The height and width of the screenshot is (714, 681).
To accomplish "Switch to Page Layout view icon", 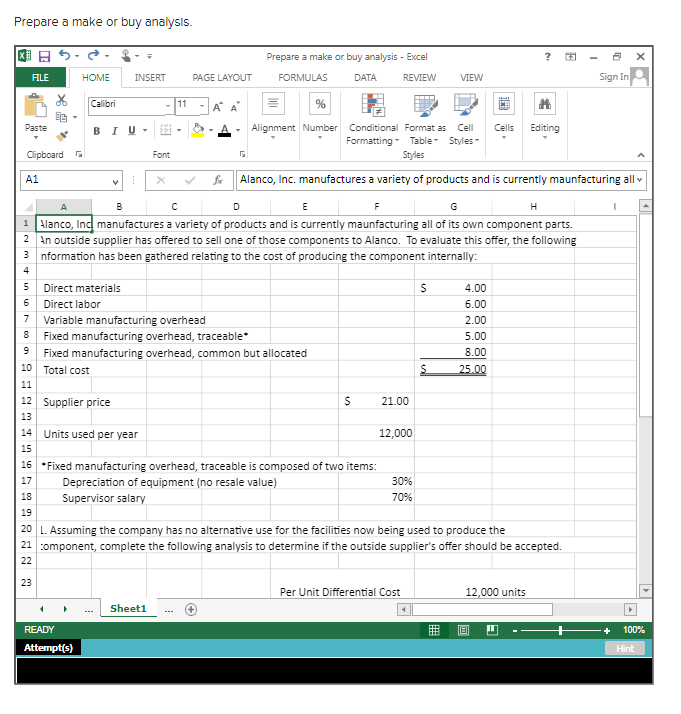I will point(463,630).
